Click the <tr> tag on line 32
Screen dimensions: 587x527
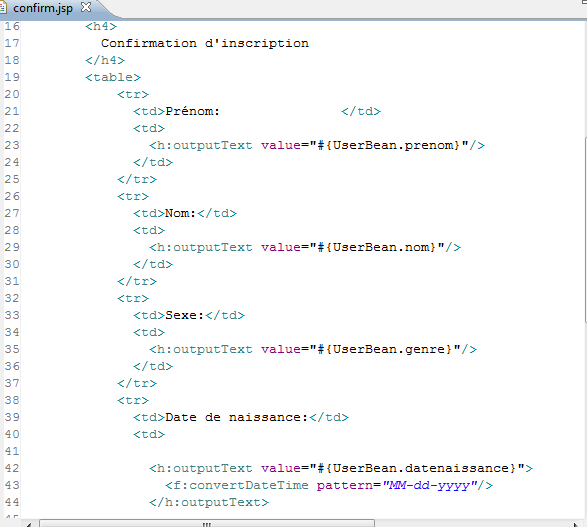[x=133, y=298]
